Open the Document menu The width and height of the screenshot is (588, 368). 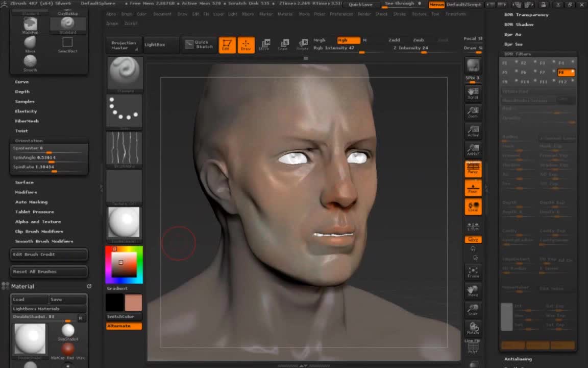[162, 14]
